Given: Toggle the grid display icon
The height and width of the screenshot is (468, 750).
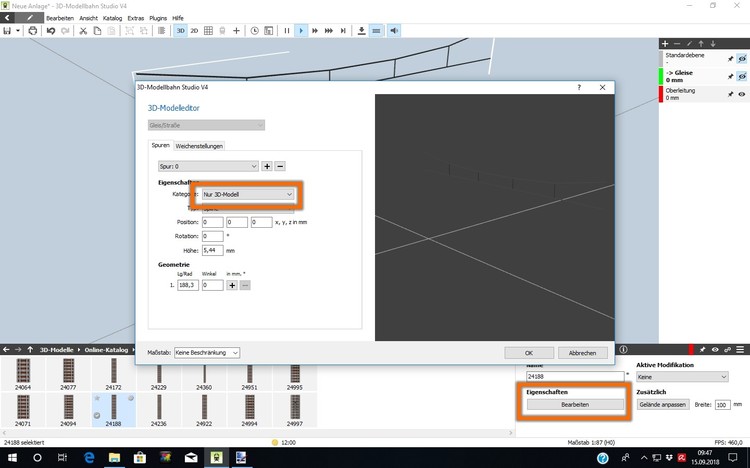Looking at the screenshot, I should 208,31.
